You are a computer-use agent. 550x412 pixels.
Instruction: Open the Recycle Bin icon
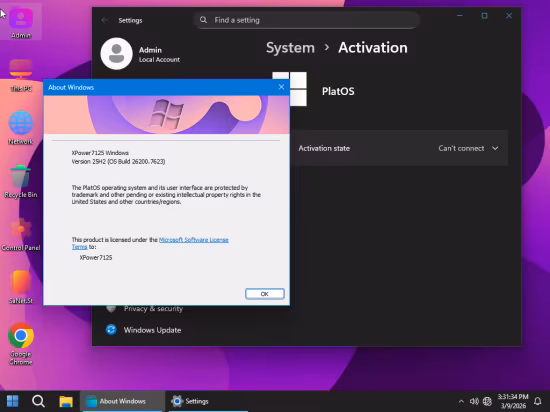pos(21,181)
